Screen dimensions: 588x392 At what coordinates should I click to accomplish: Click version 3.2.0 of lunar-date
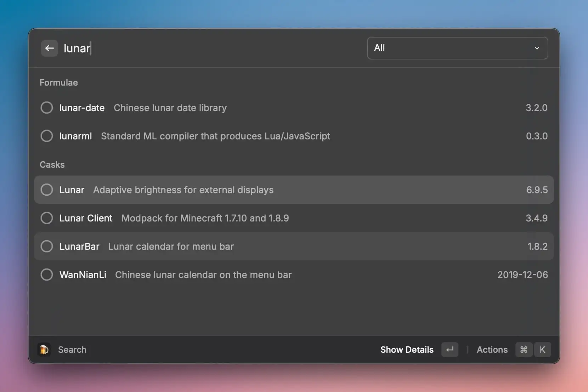point(536,108)
